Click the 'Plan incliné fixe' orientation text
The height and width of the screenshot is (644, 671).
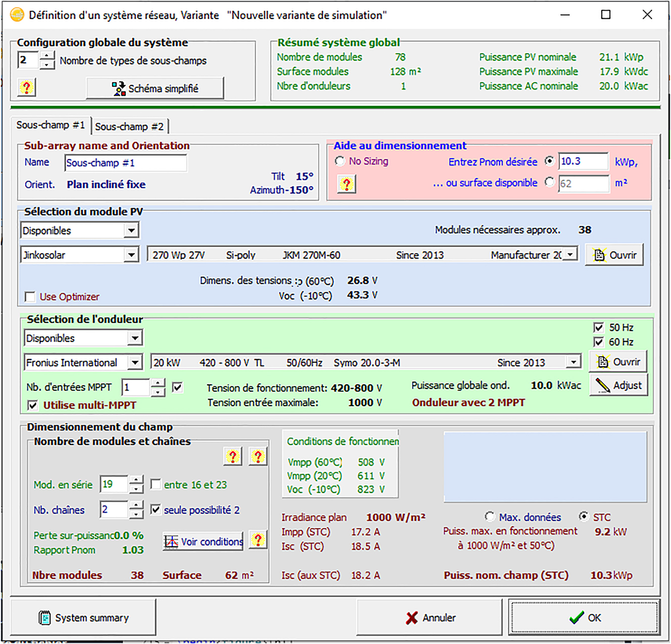click(x=106, y=184)
